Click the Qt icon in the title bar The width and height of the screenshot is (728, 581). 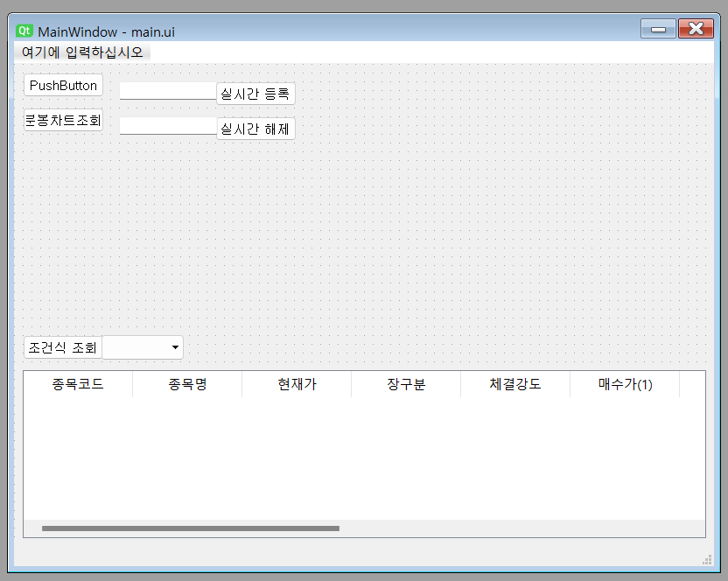point(24,31)
